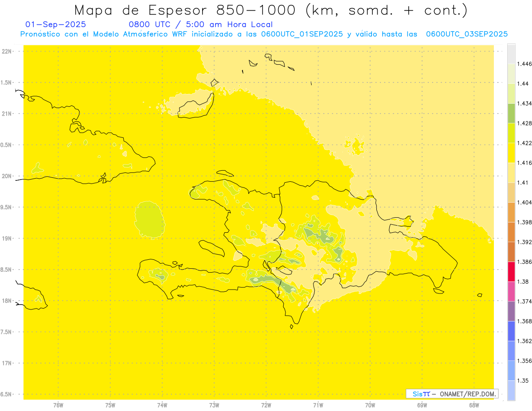Pick the green 1.428–1.434 legend swatch
The height and width of the screenshot is (411, 532).
[511, 113]
